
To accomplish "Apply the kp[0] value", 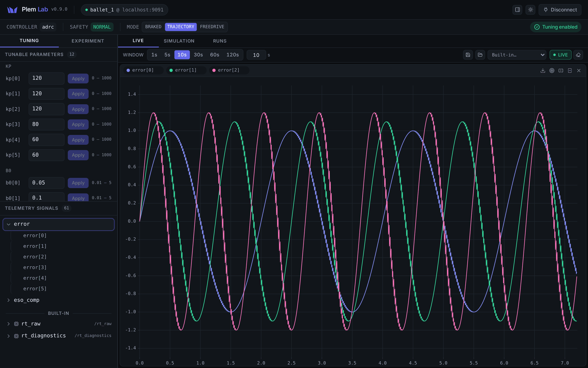I will point(78,79).
